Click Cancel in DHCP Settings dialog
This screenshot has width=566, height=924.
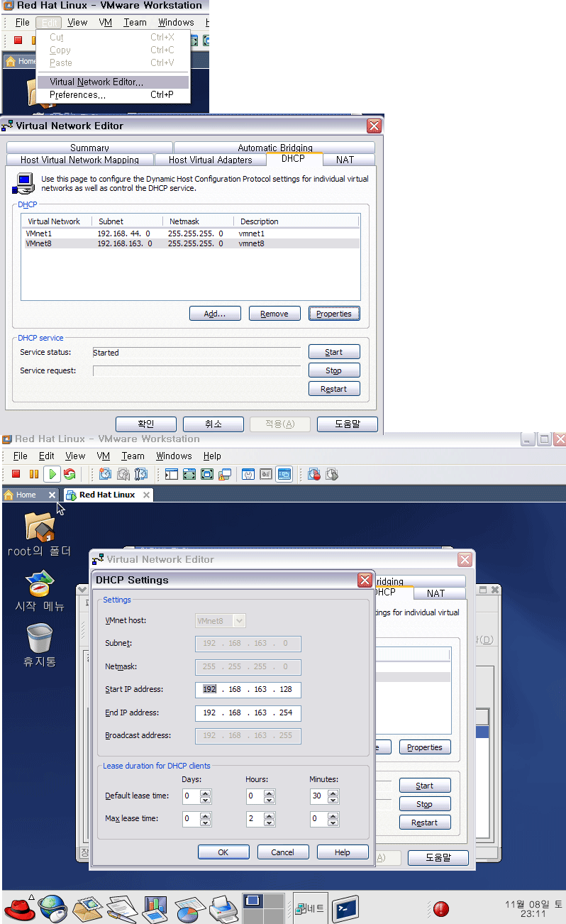click(x=283, y=852)
